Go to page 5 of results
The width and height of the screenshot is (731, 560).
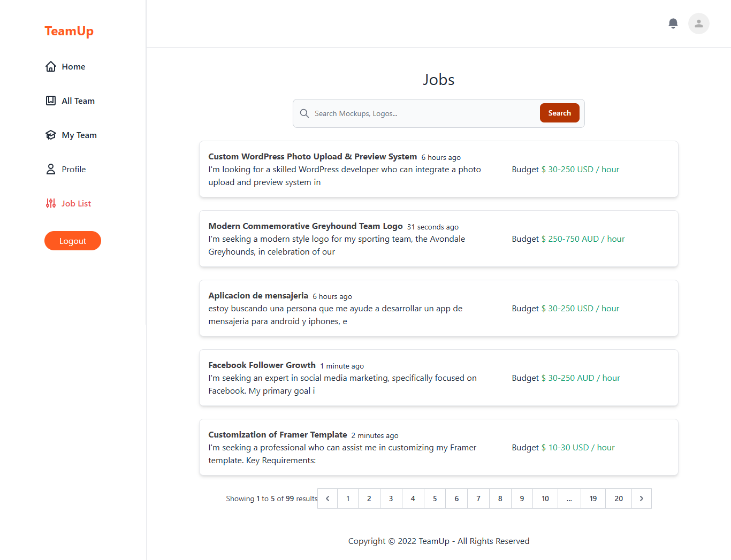click(435, 498)
